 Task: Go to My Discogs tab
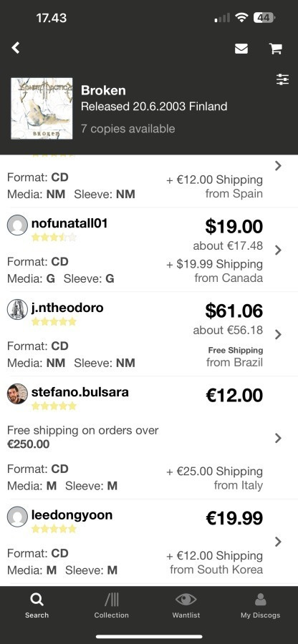click(x=260, y=606)
